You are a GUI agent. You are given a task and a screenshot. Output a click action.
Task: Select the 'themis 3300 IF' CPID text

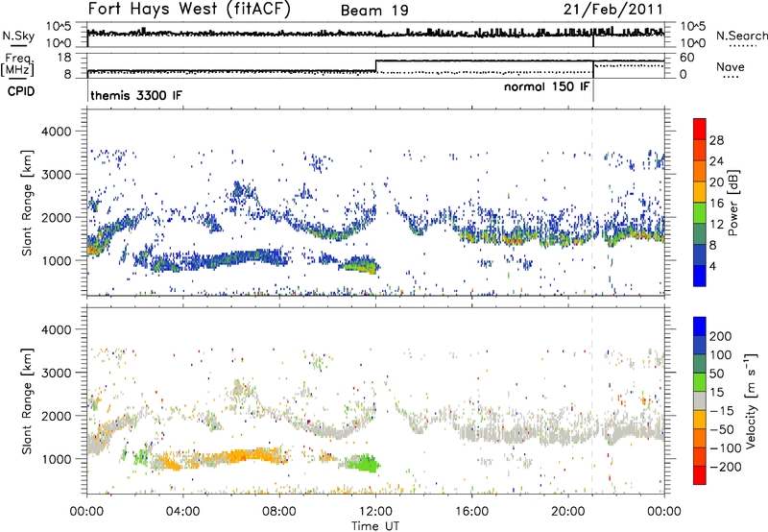pyautogui.click(x=136, y=95)
